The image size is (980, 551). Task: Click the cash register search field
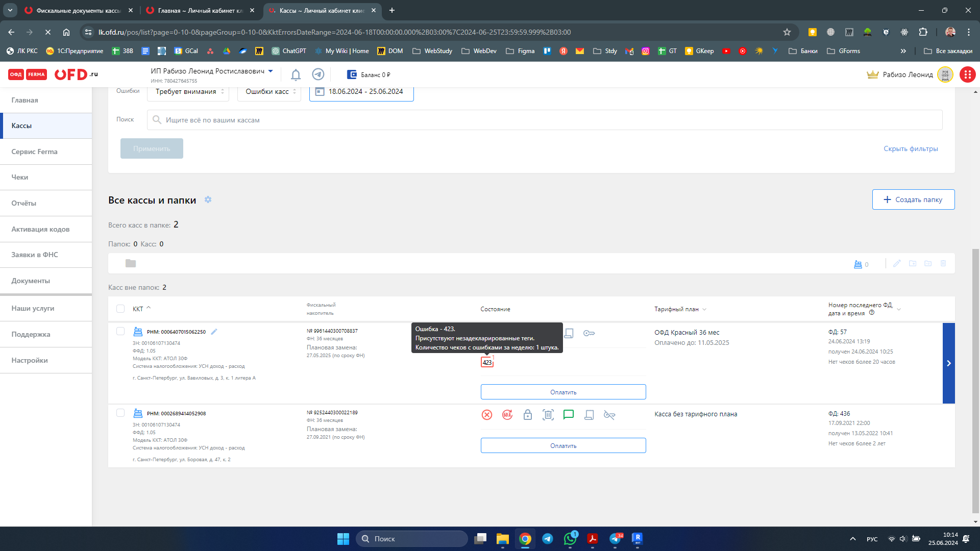(545, 120)
